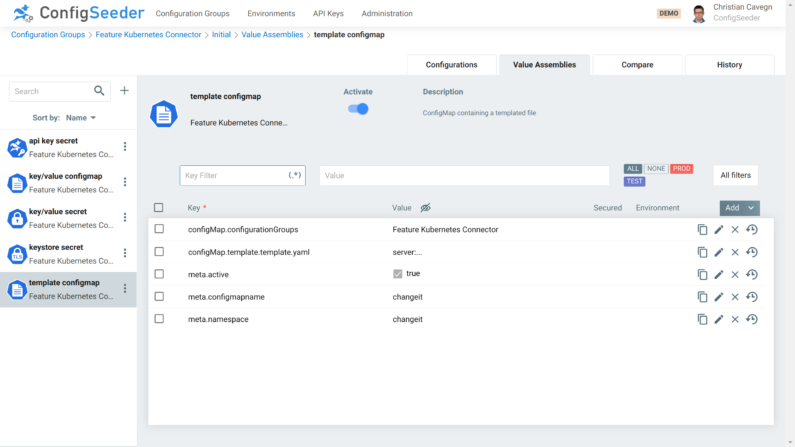
Task: Check the configMap.configurationGroups row checkbox
Action: pos(159,229)
